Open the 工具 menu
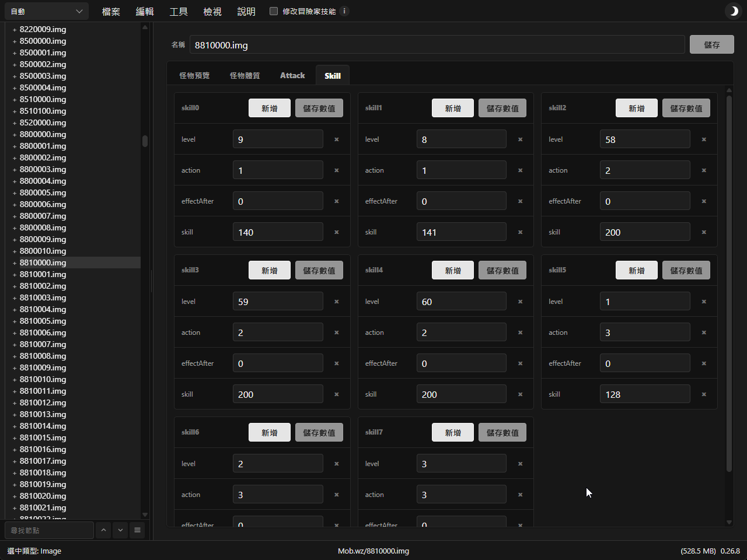The width and height of the screenshot is (747, 560). click(x=179, y=11)
